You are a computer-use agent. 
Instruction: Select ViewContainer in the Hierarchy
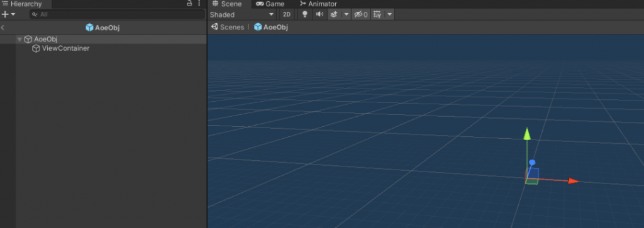(65, 48)
